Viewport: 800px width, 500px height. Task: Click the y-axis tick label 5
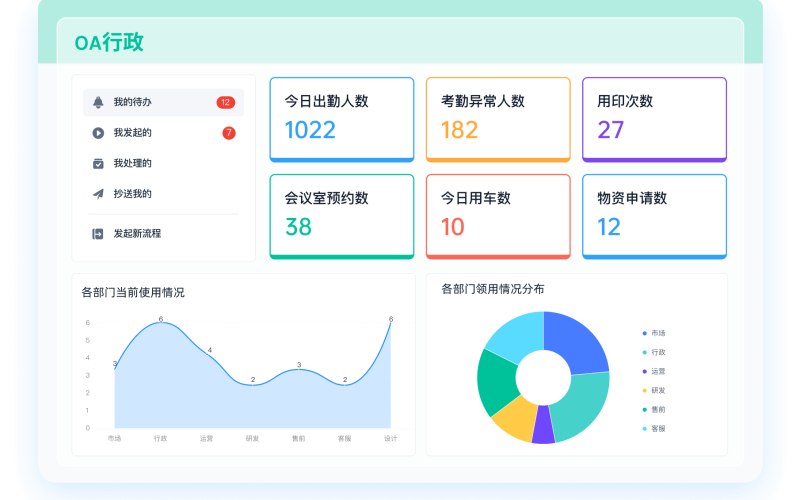click(x=88, y=340)
